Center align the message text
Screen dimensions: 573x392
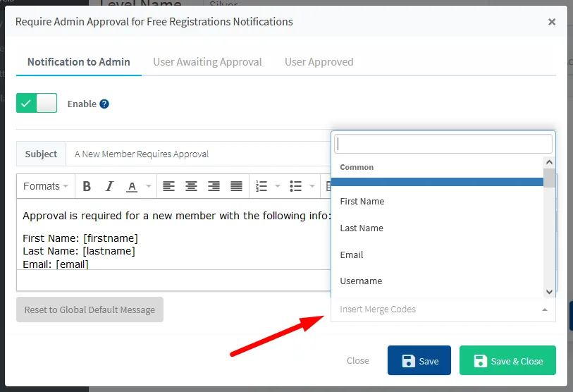191,187
